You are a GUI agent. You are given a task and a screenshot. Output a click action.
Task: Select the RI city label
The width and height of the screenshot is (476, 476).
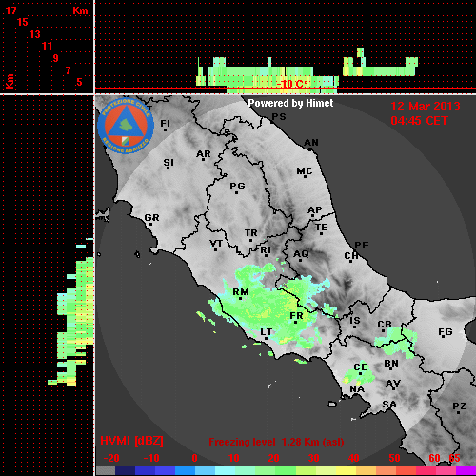[266, 250]
